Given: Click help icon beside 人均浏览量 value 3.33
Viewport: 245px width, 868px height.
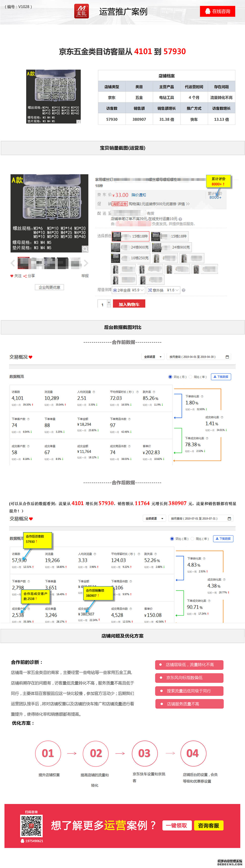Looking at the screenshot, I should click(95, 554).
